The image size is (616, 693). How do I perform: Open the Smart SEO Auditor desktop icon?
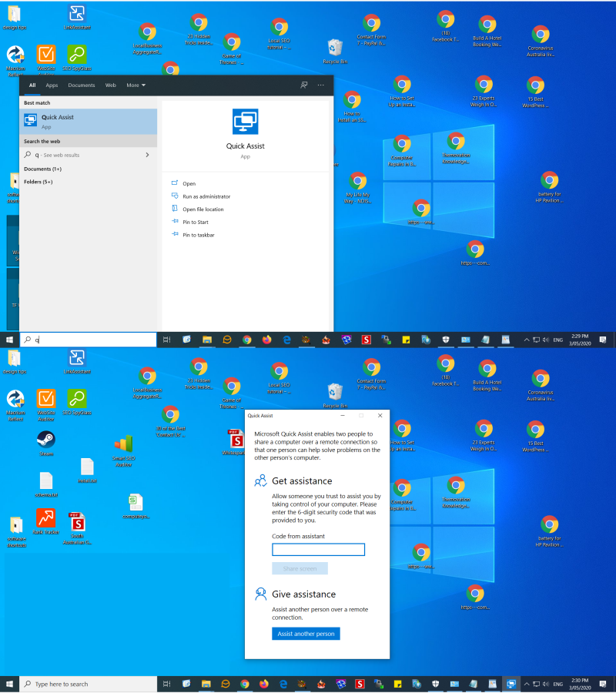click(x=124, y=450)
